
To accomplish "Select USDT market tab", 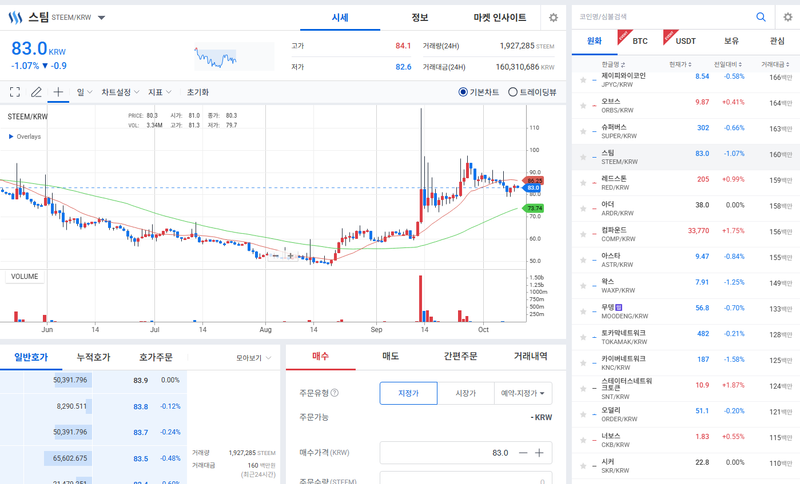I will point(685,41).
